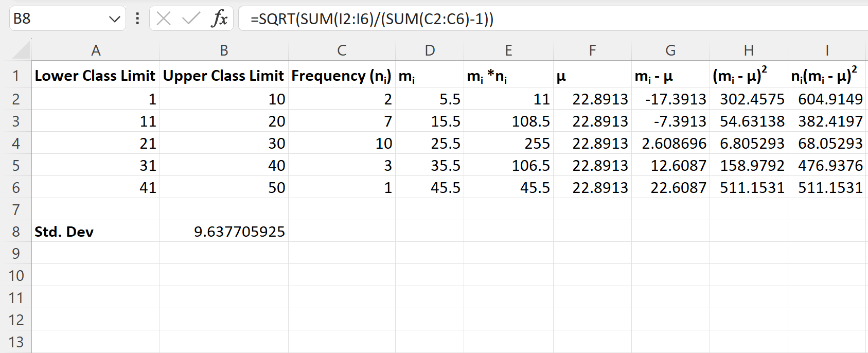Image resolution: width=868 pixels, height=353 pixels.
Task: Click the cell with value 25.5
Action: point(430,143)
